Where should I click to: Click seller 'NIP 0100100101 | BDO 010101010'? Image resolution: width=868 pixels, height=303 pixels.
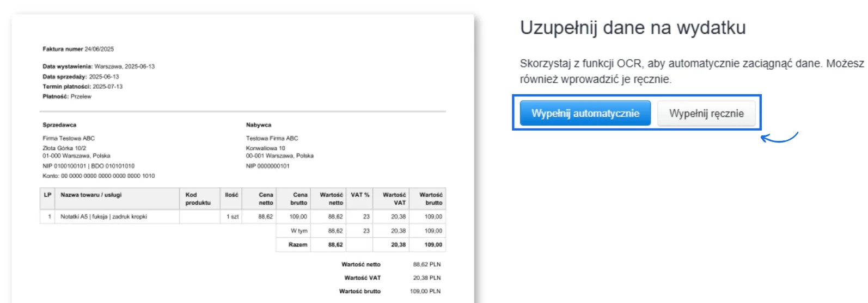coord(89,166)
